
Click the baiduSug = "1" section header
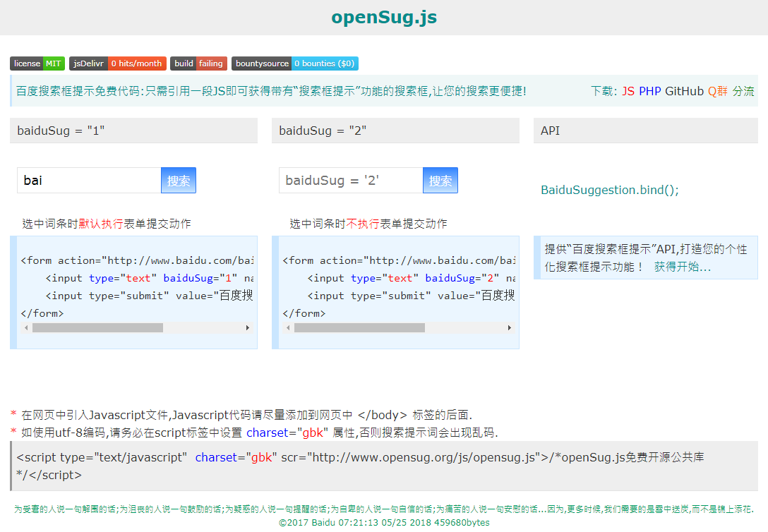click(133, 131)
